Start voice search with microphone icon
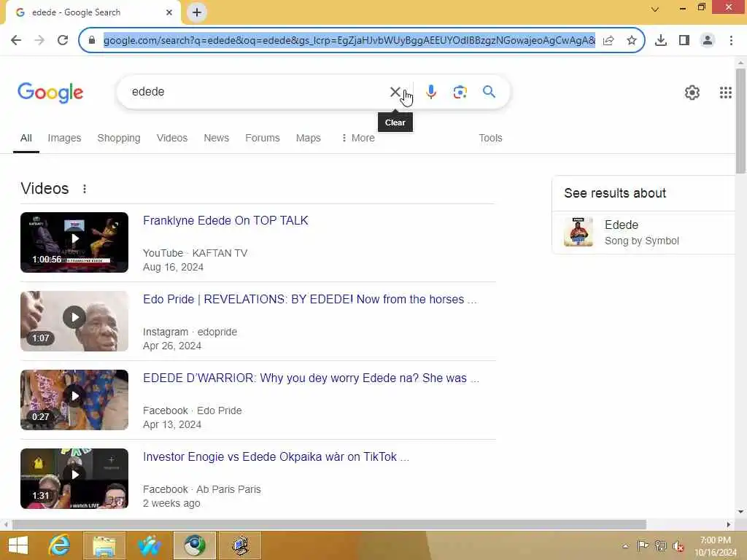 pos(430,92)
